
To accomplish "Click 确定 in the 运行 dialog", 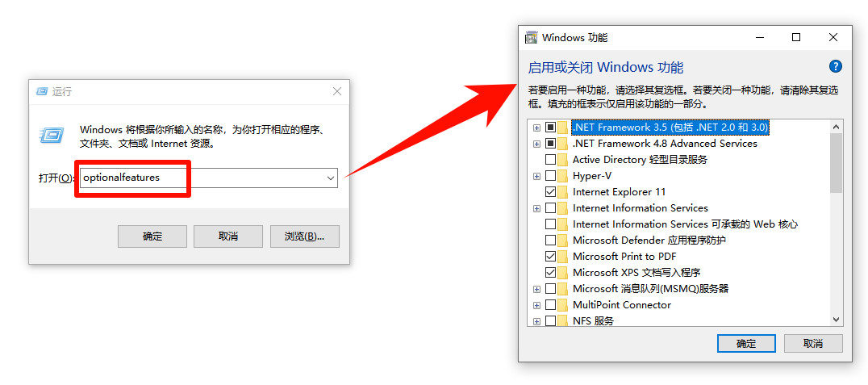I will [152, 236].
